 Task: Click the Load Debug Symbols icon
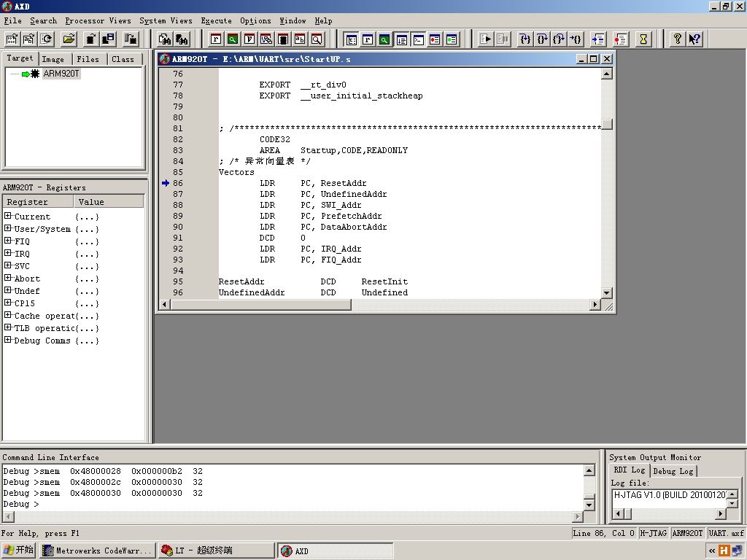click(131, 39)
